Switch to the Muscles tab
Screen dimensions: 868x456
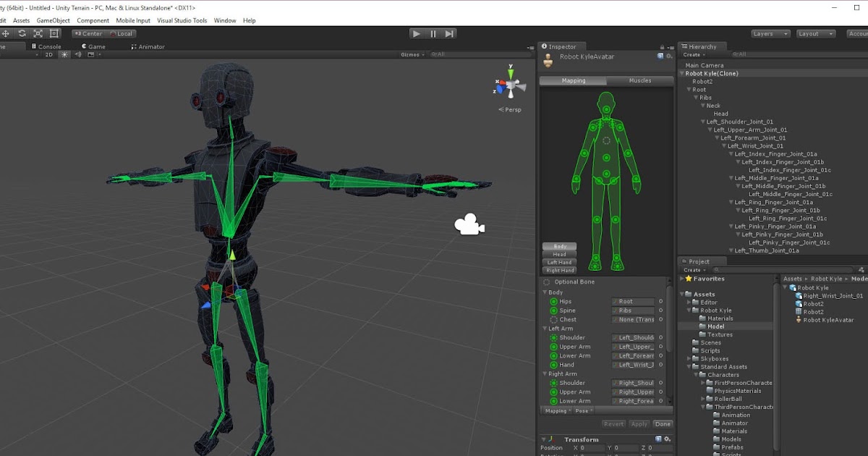pyautogui.click(x=640, y=80)
